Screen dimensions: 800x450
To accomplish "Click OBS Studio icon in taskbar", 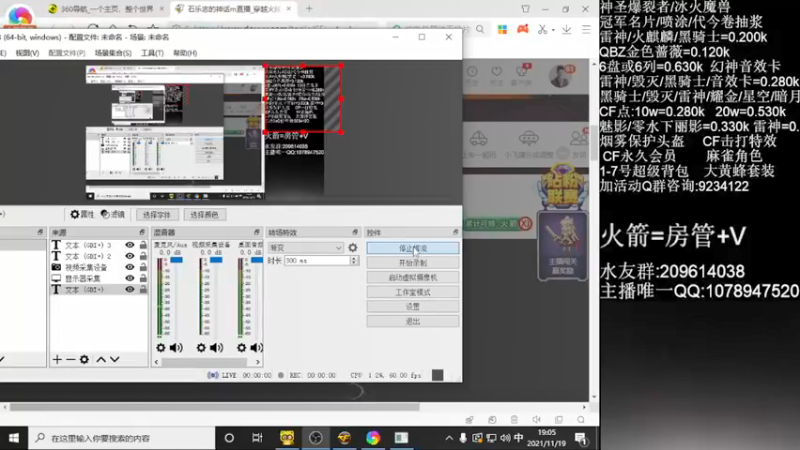I will click(x=315, y=438).
